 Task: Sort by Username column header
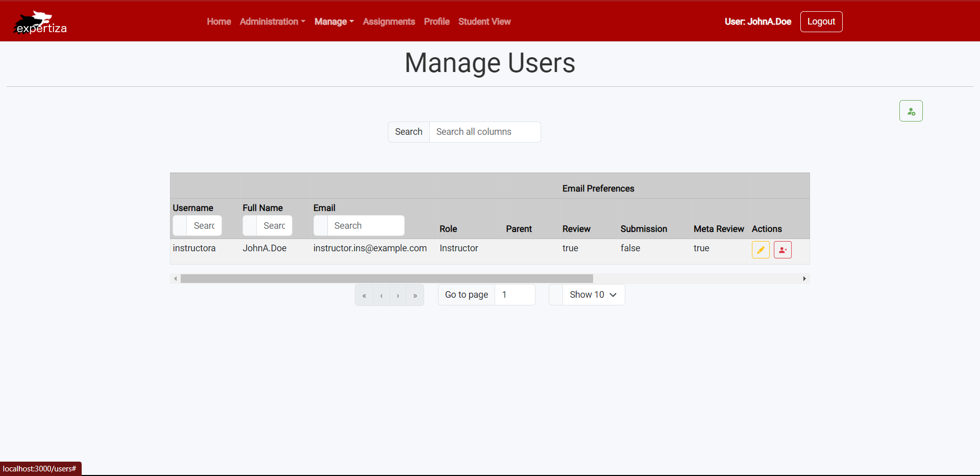tap(193, 208)
